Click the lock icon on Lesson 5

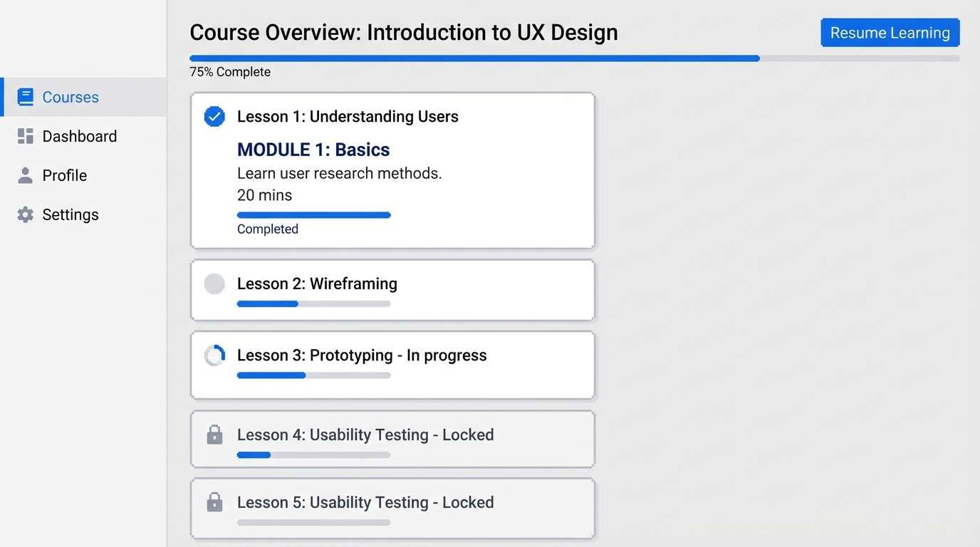214,502
